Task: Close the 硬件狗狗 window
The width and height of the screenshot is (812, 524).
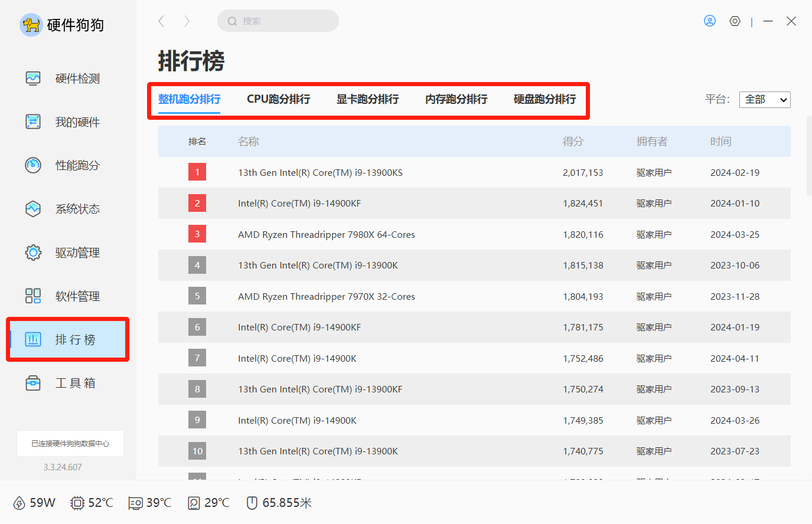Action: tap(791, 21)
